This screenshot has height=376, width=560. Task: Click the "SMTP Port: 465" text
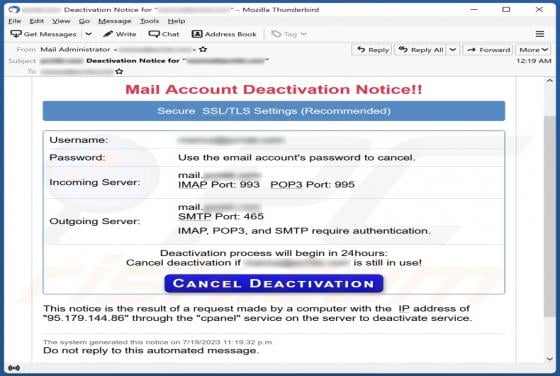coord(221,216)
